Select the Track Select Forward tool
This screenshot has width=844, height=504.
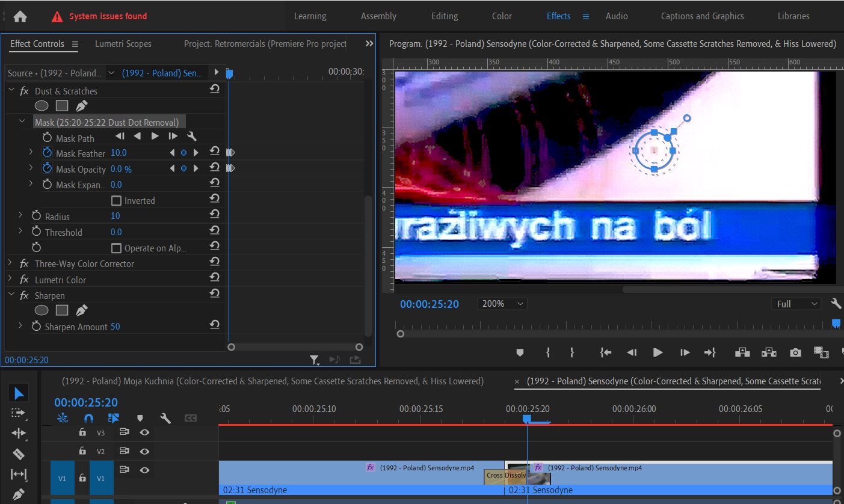point(19,413)
